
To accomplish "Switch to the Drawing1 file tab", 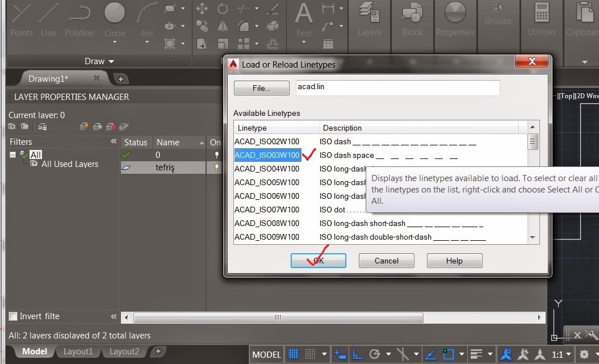I will (x=48, y=79).
